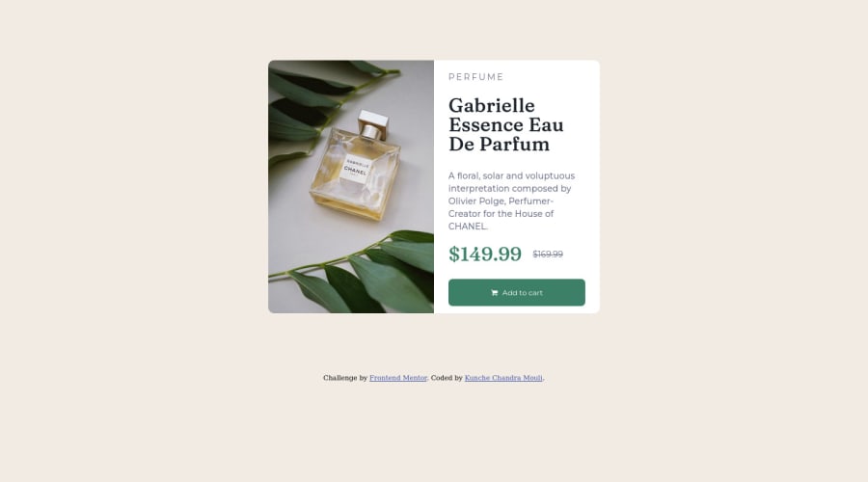Click the $149.99 current price

485,254
